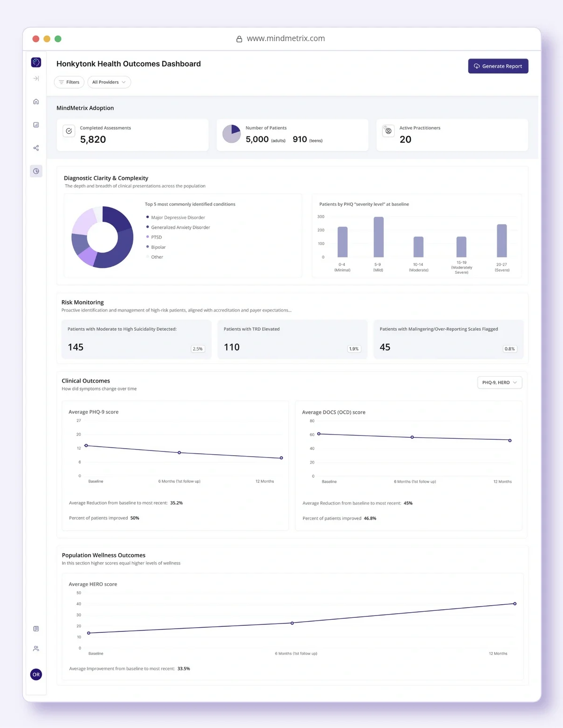The image size is (563, 728).
Task: Click the HERO chart Baseline data point
Action: (x=89, y=633)
